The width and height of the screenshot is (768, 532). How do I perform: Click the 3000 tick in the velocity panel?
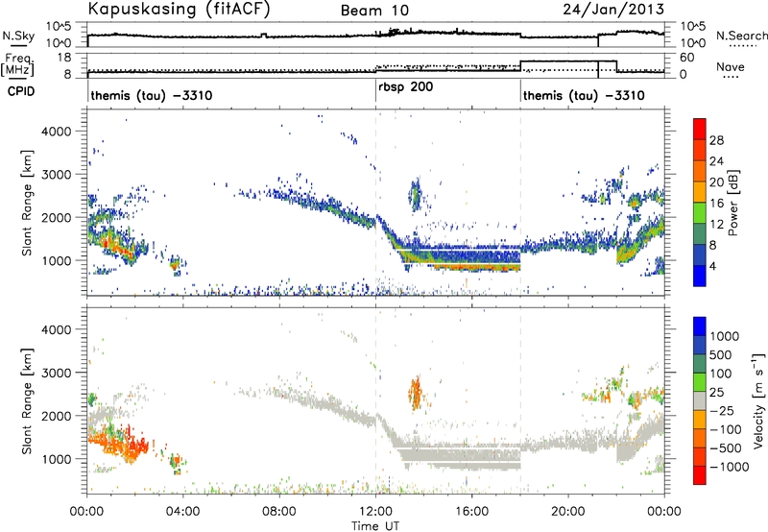(x=56, y=373)
